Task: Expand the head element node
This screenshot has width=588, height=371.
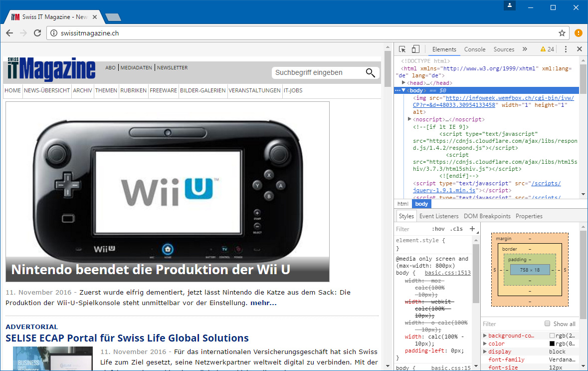Action: click(403, 82)
